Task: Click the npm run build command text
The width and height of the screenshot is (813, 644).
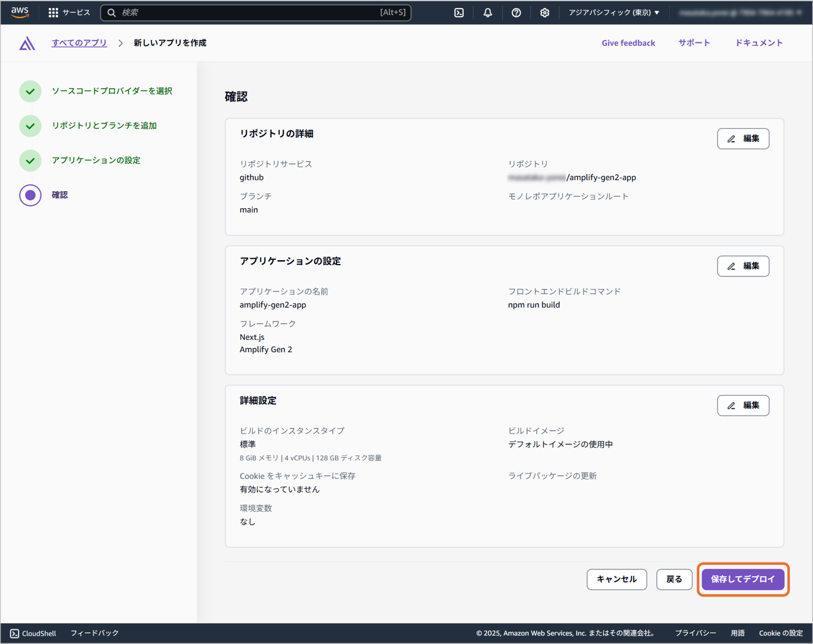Action: click(x=534, y=305)
